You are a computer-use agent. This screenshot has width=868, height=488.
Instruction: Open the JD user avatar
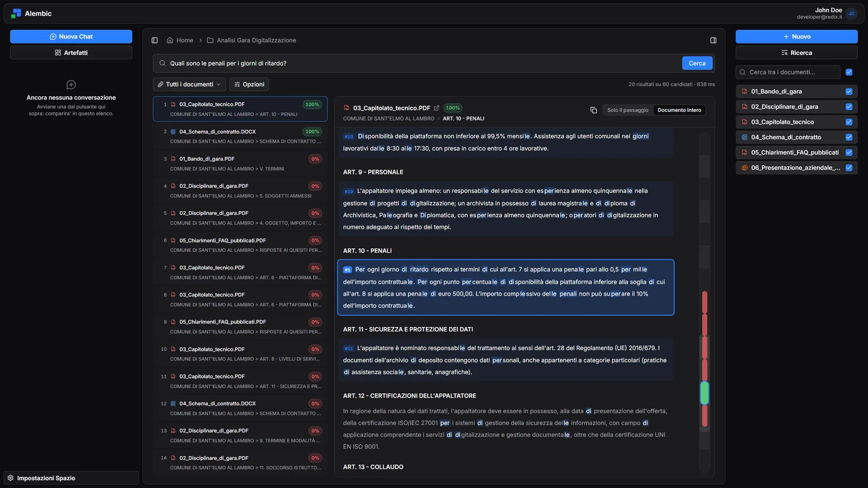[852, 14]
